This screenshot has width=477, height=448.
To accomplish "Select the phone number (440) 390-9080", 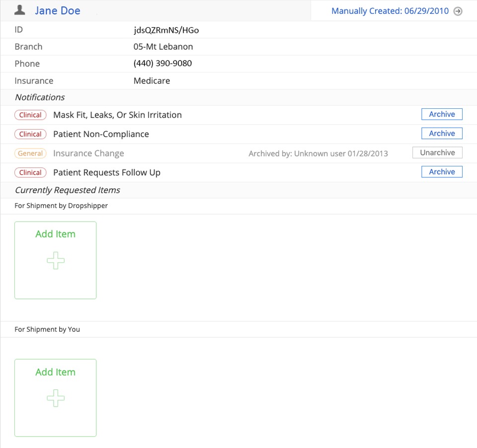I will point(162,64).
